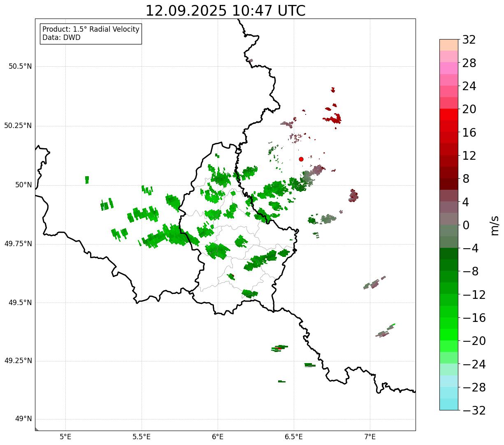
Task: Click colorbar tick value −16
Action: [x=474, y=318]
